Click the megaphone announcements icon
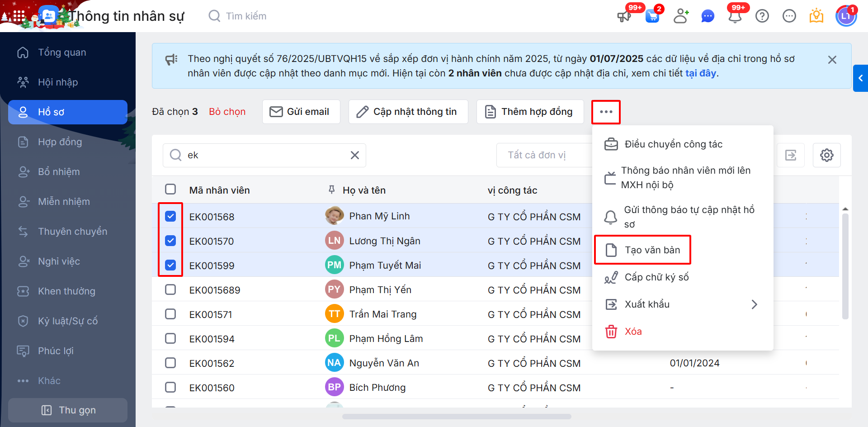 pos(624,16)
